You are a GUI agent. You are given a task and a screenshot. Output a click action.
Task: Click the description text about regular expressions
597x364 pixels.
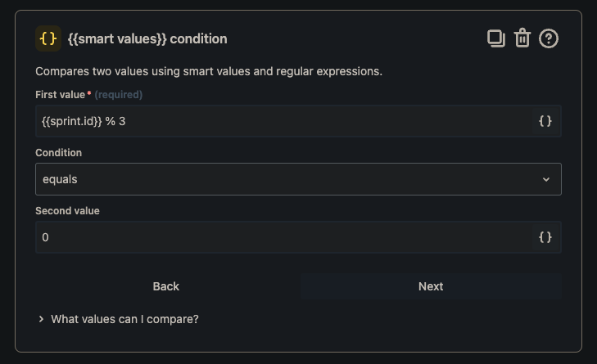(209, 71)
